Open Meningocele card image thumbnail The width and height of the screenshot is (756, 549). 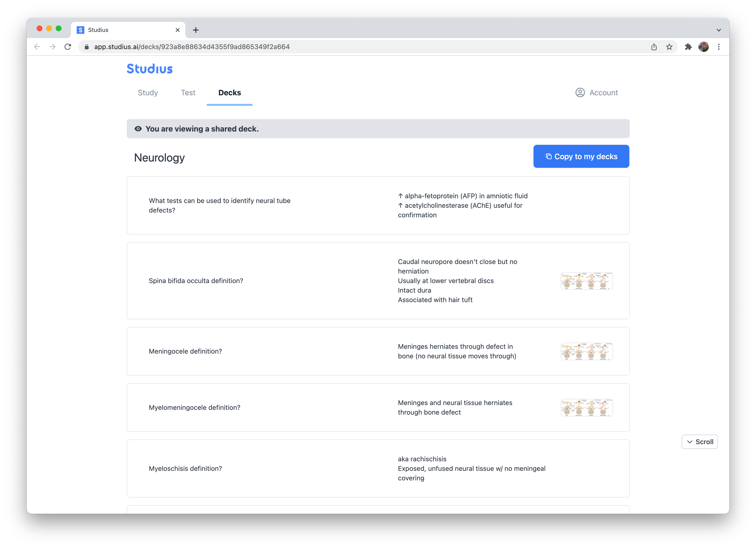point(586,351)
